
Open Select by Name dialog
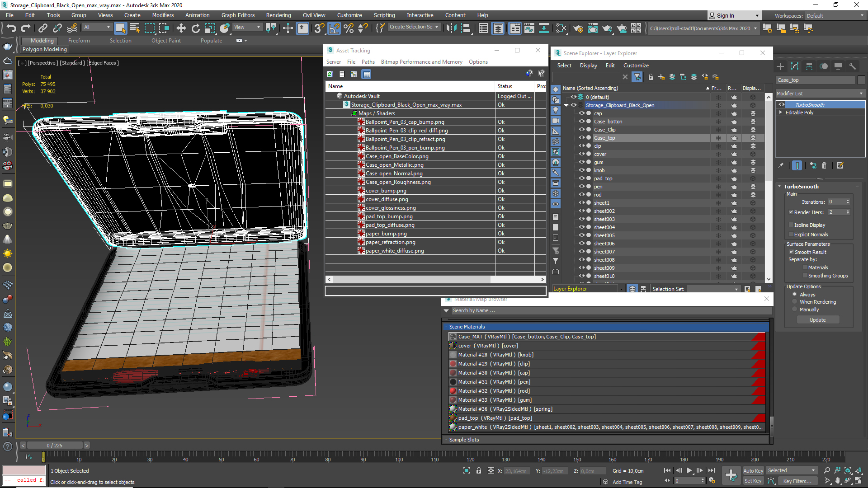pos(135,28)
